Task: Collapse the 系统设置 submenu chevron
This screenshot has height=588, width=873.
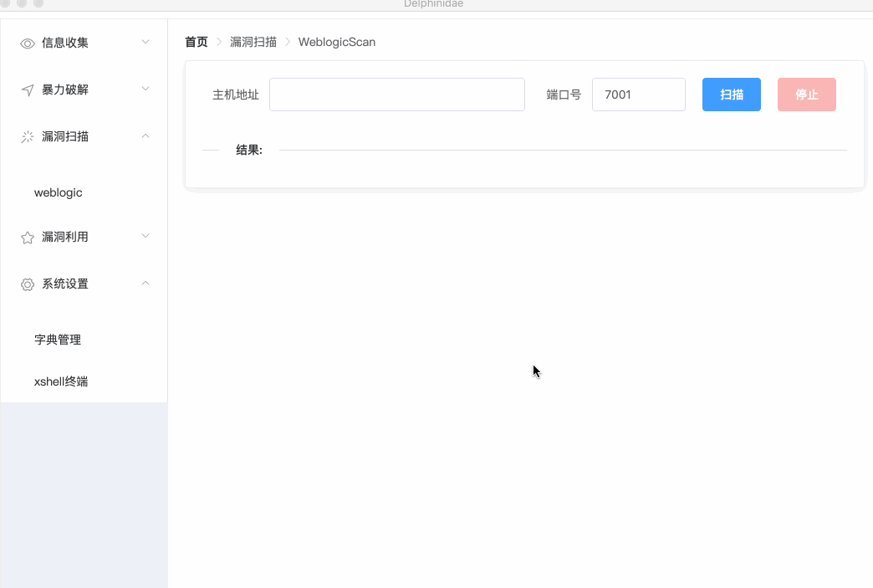Action: point(145,283)
